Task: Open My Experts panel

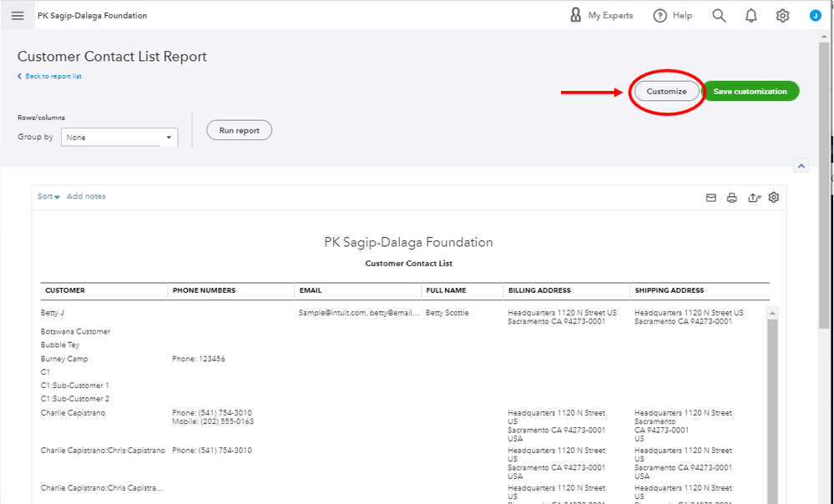Action: click(601, 16)
